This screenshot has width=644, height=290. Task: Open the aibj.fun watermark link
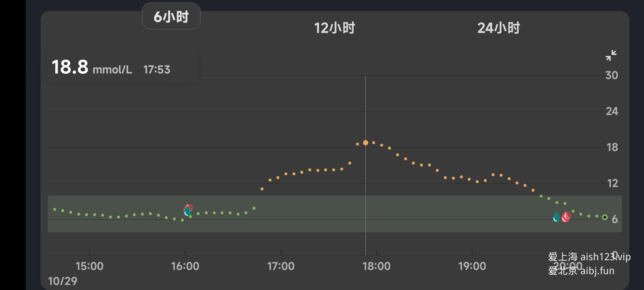tap(597, 271)
